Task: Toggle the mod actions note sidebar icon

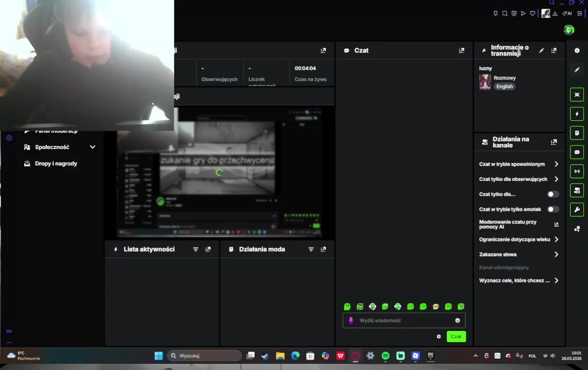Action: [x=577, y=133]
